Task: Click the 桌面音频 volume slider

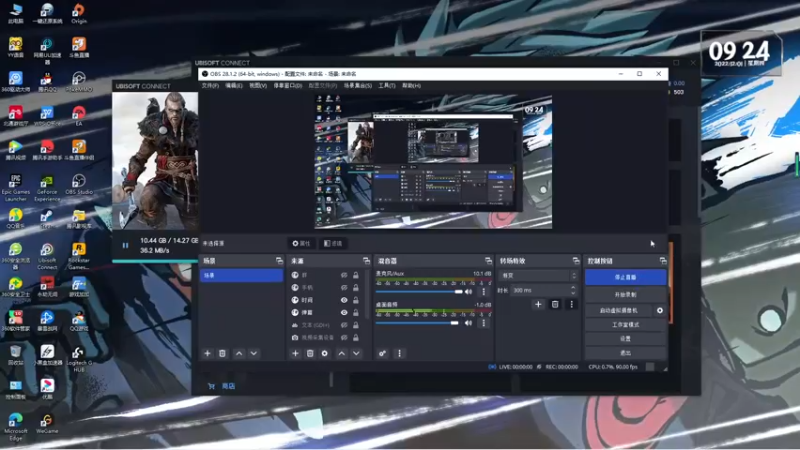Action: 417,323
